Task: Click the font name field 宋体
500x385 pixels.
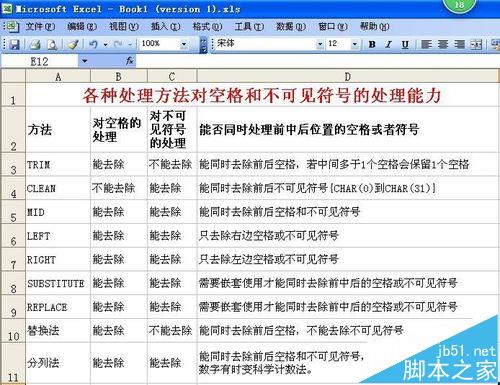Action: click(265, 44)
